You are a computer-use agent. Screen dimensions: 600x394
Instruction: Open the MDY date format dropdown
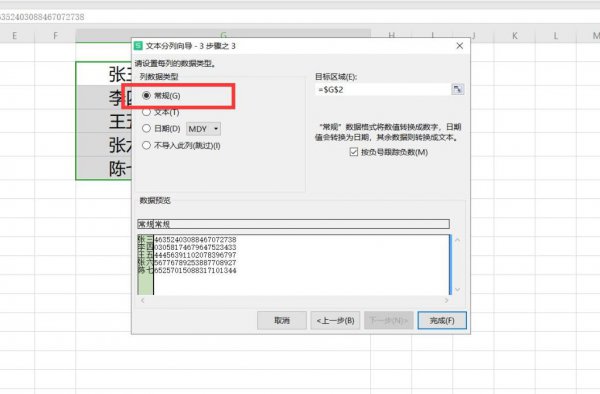pos(203,129)
